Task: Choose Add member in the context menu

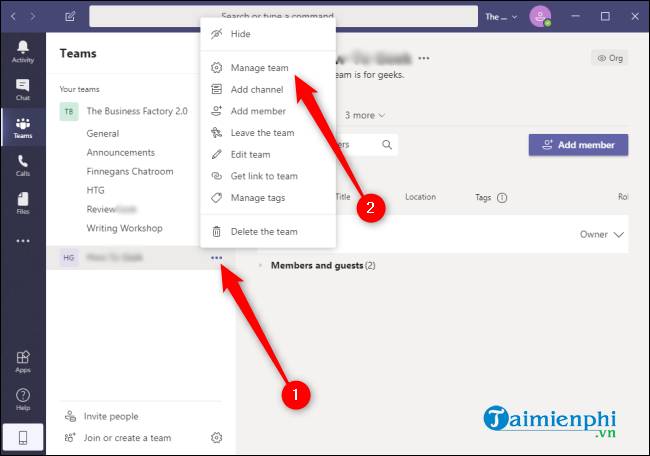Action: coord(268,111)
